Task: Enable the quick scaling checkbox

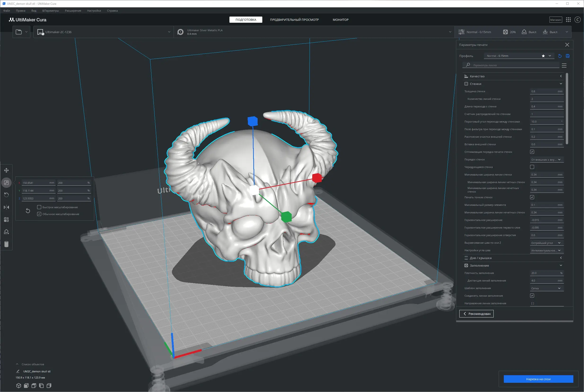Action: (x=39, y=207)
